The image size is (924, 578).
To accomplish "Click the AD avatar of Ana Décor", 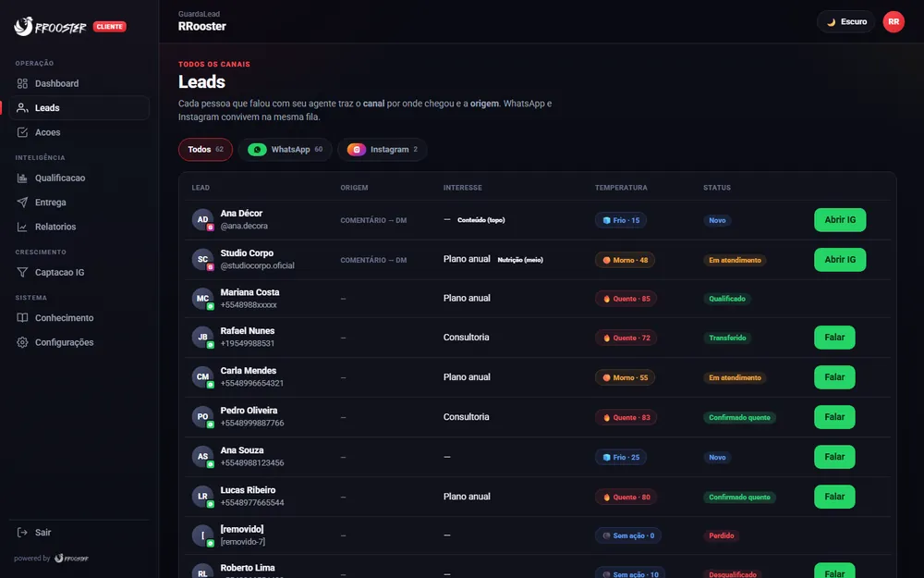I will (202, 219).
